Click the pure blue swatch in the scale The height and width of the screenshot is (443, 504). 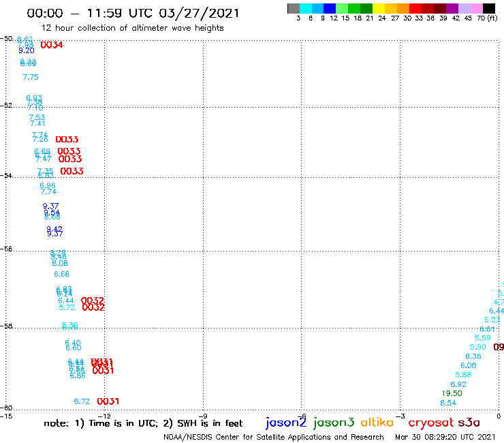point(330,8)
